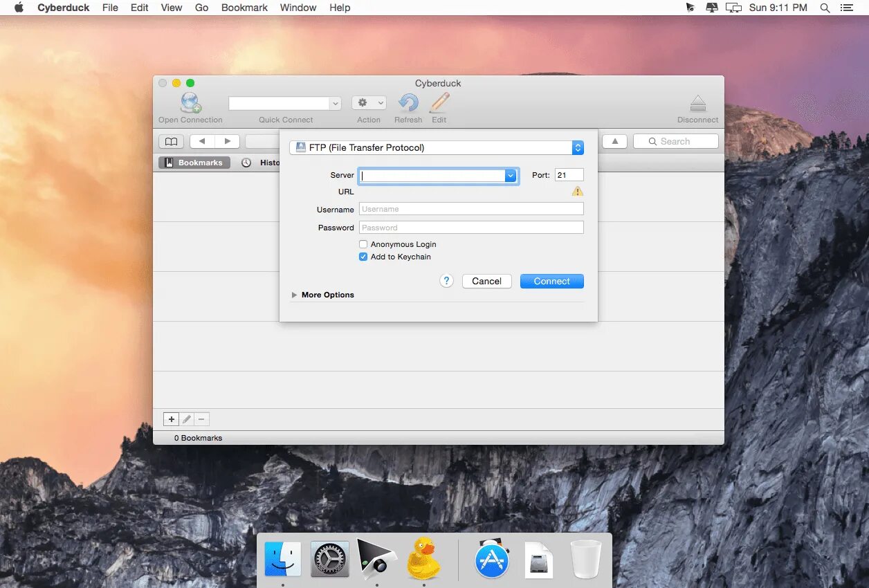Image resolution: width=869 pixels, height=588 pixels.
Task: Click the Port number field
Action: pos(569,175)
